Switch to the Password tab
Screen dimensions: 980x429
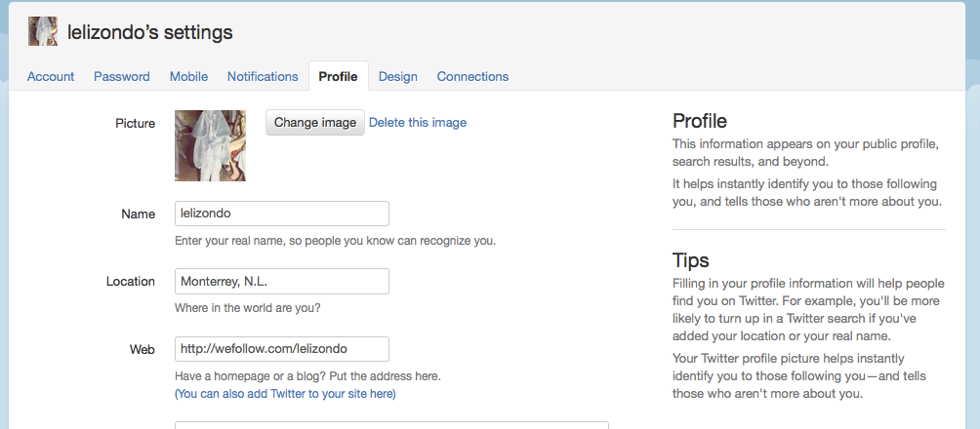(122, 77)
